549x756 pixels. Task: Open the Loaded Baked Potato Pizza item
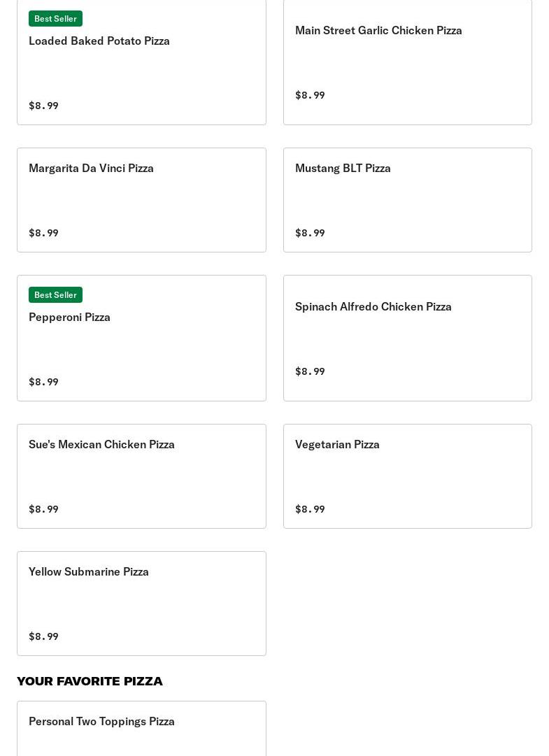141,62
